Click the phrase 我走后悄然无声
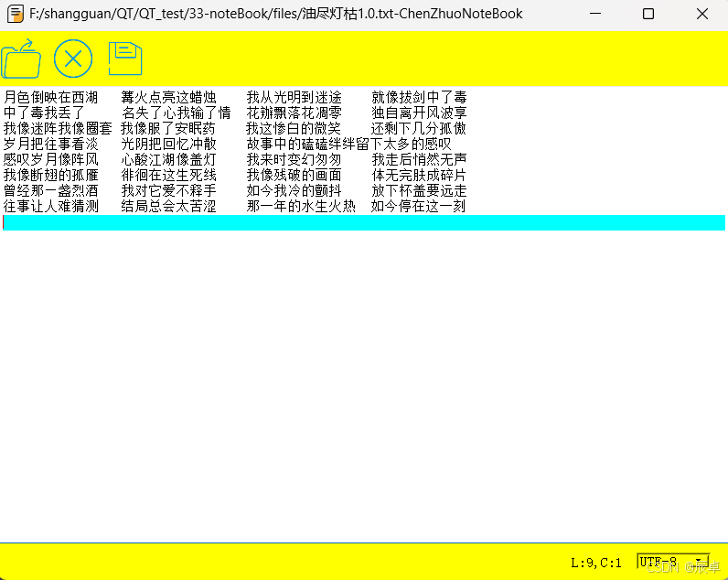The width and height of the screenshot is (728, 580). [x=419, y=159]
